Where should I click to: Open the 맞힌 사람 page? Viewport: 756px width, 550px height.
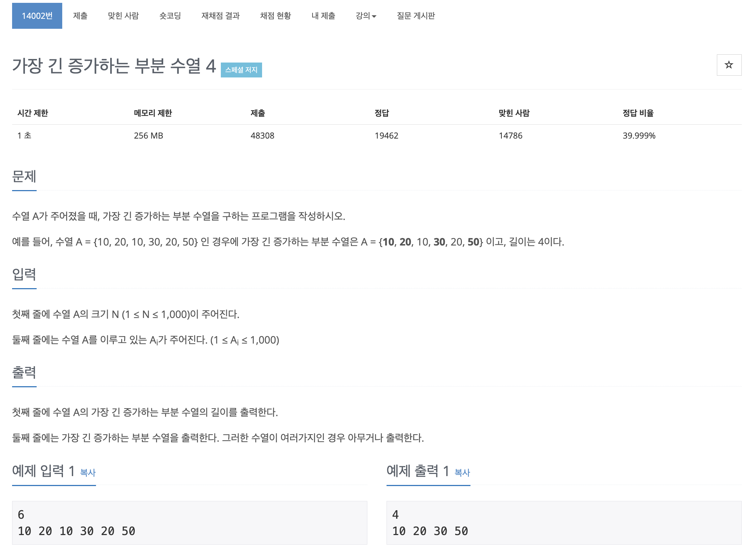click(x=123, y=16)
